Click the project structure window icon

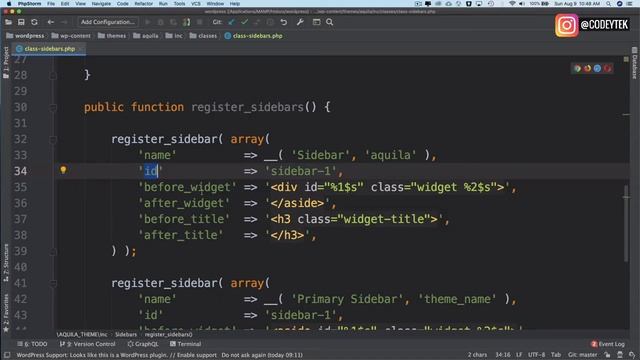(x=316, y=22)
